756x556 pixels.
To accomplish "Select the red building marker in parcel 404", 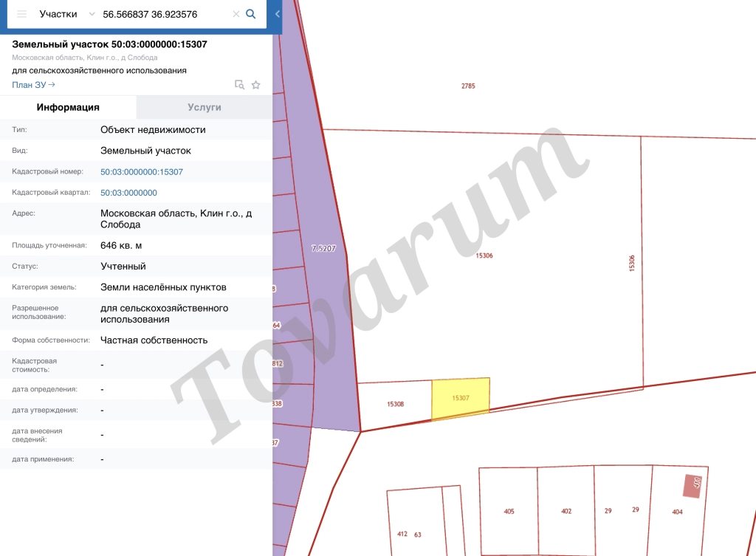I will click(693, 486).
